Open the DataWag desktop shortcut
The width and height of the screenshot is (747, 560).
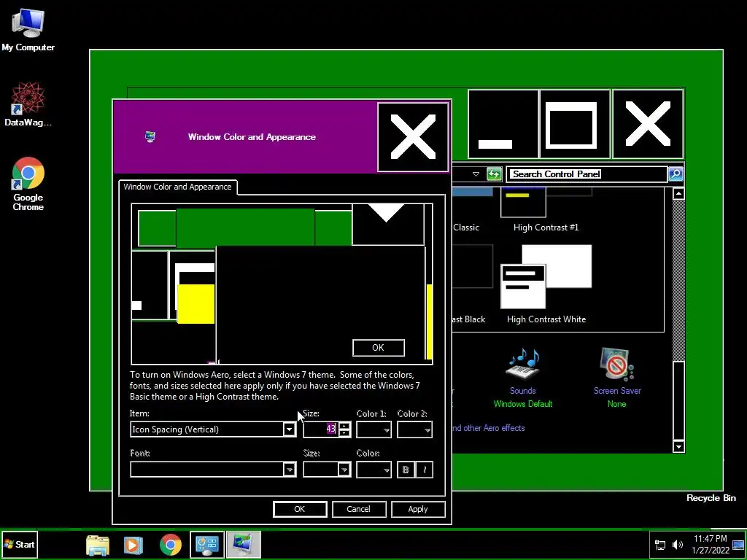tap(28, 104)
